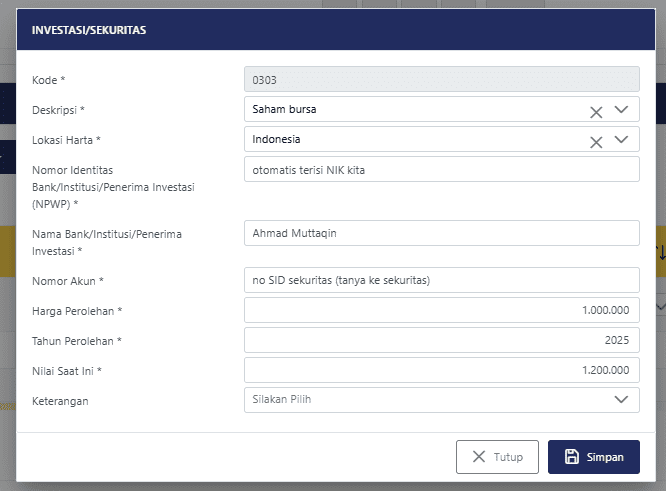Screen dimensions: 666x491
Task: Click the Saham bursa text in Deskripsi box
Action: 284,110
